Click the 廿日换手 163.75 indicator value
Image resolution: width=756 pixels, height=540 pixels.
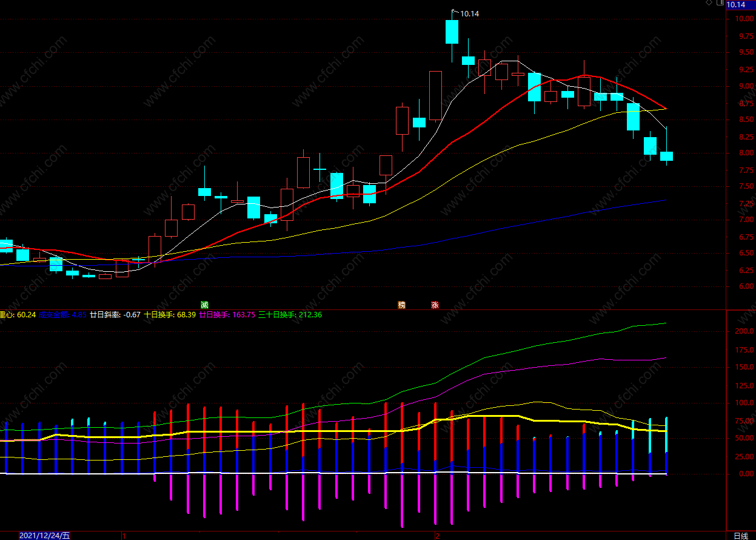[x=227, y=314]
